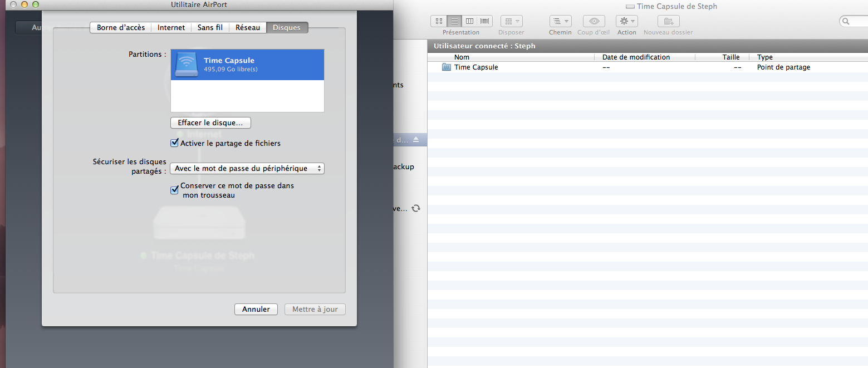
Task: Open the Action gear dropdown menu
Action: (626, 21)
